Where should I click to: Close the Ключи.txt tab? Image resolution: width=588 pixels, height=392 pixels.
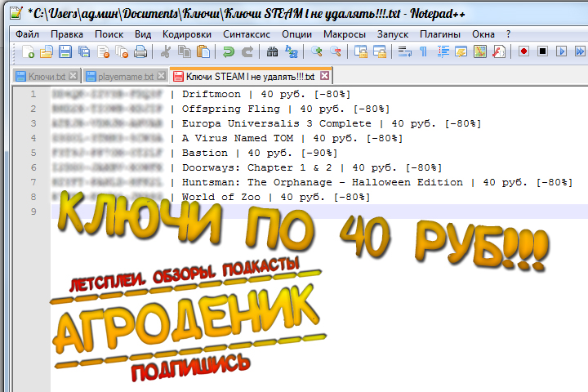pos(73,76)
